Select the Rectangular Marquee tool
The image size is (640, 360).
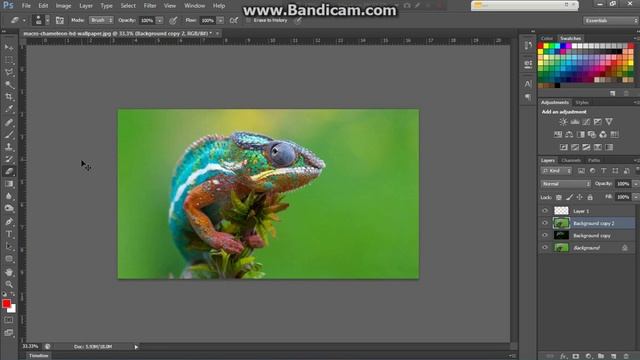[9, 60]
